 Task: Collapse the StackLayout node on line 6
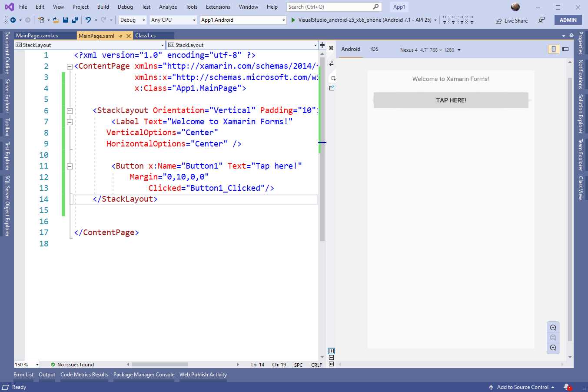pos(70,110)
